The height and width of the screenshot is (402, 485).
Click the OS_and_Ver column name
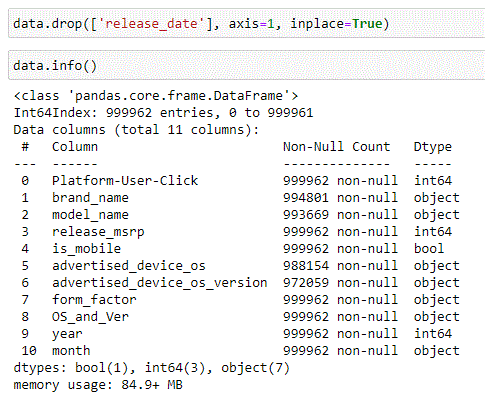(90, 317)
